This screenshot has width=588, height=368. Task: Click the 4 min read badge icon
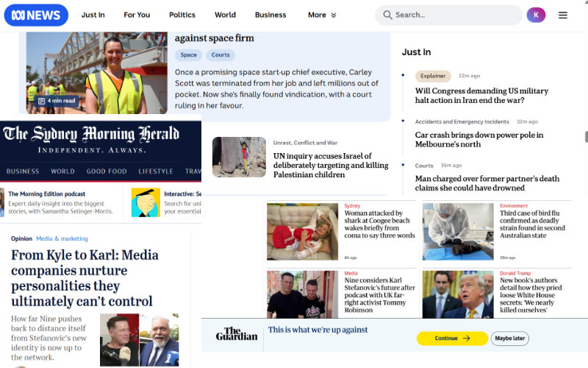coord(42,101)
